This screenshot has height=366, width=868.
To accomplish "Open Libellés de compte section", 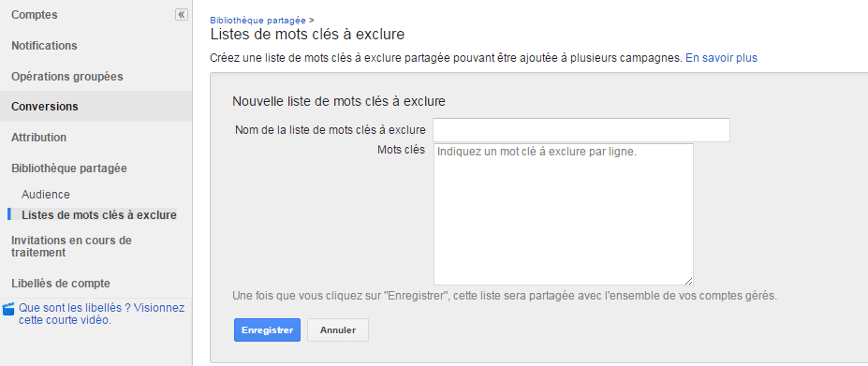I will pos(61,283).
